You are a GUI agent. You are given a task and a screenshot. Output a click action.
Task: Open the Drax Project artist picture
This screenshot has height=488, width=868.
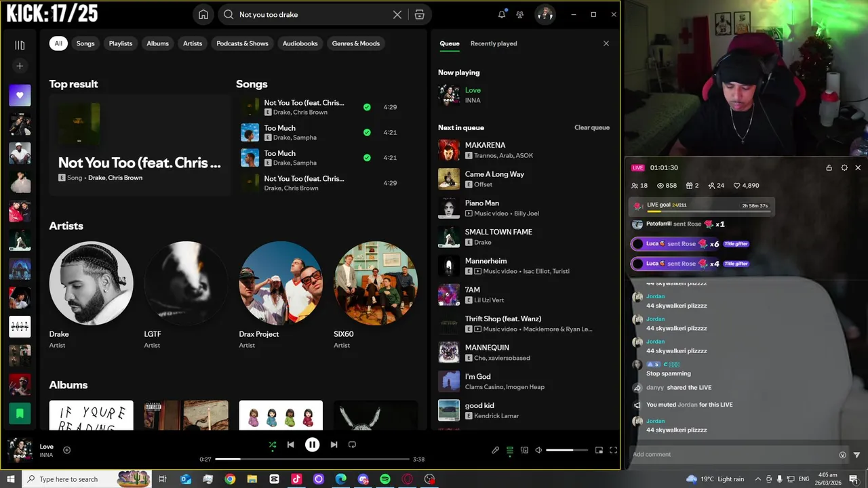(281, 283)
